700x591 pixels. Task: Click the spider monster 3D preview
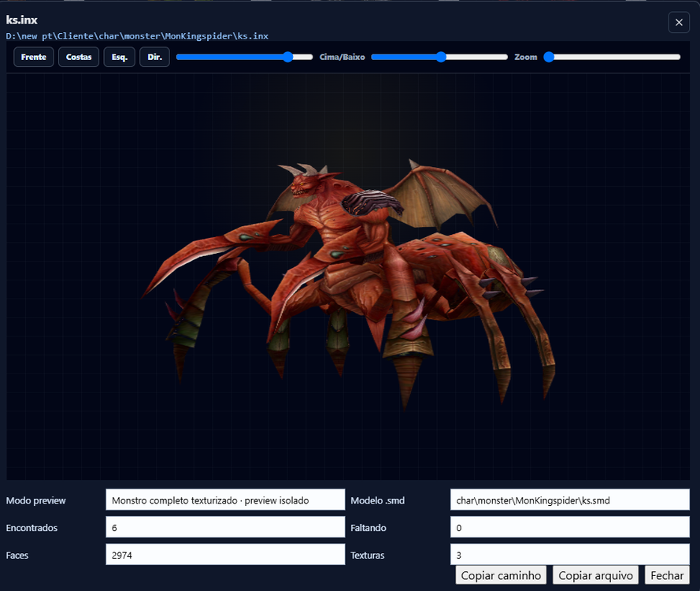(x=348, y=277)
